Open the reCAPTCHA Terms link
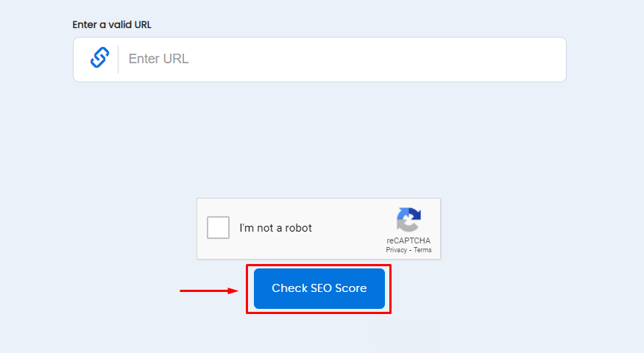This screenshot has width=644, height=353. [422, 250]
